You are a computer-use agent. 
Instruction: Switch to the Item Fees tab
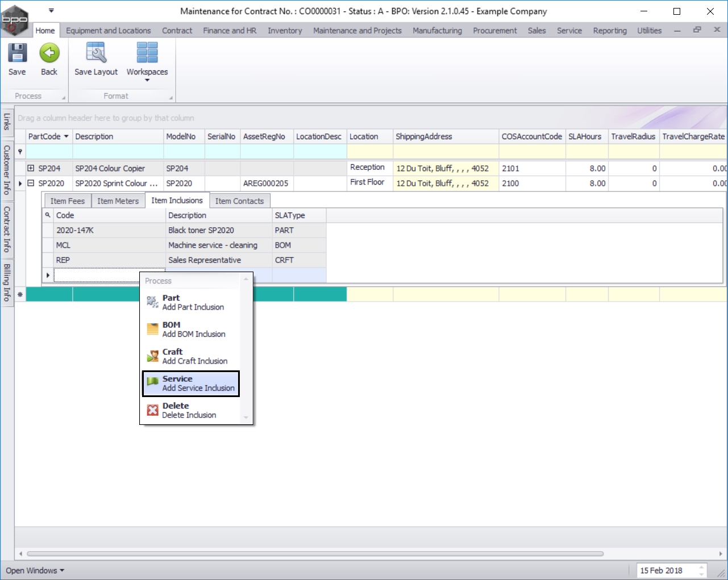[68, 201]
